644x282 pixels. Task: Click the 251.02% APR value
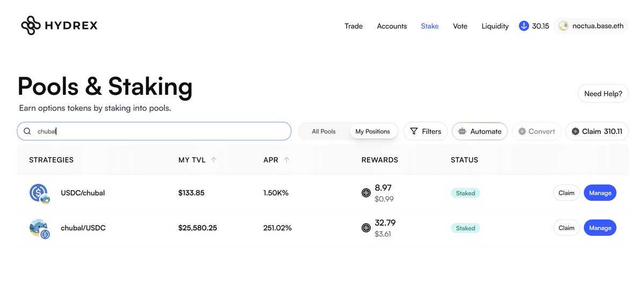click(x=277, y=228)
